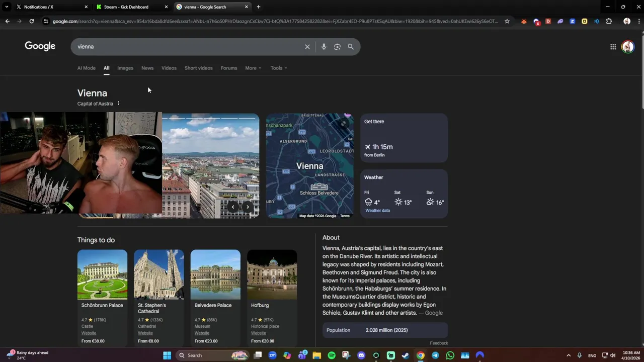Open the Vienna map preview

309,166
